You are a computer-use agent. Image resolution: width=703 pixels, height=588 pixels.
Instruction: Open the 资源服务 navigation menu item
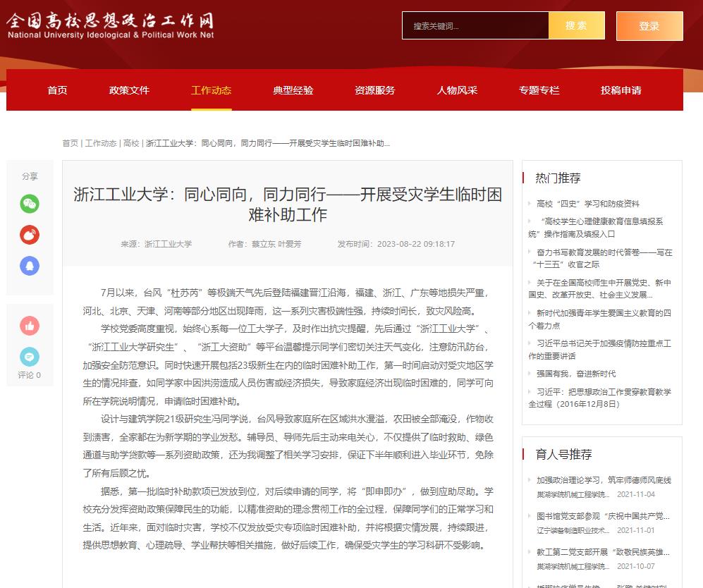coord(375,90)
